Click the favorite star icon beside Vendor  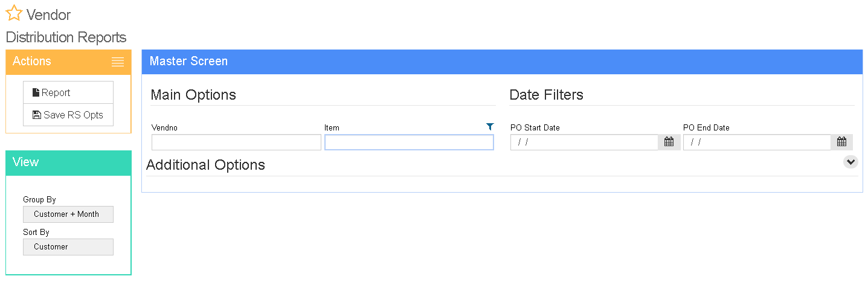click(x=14, y=13)
